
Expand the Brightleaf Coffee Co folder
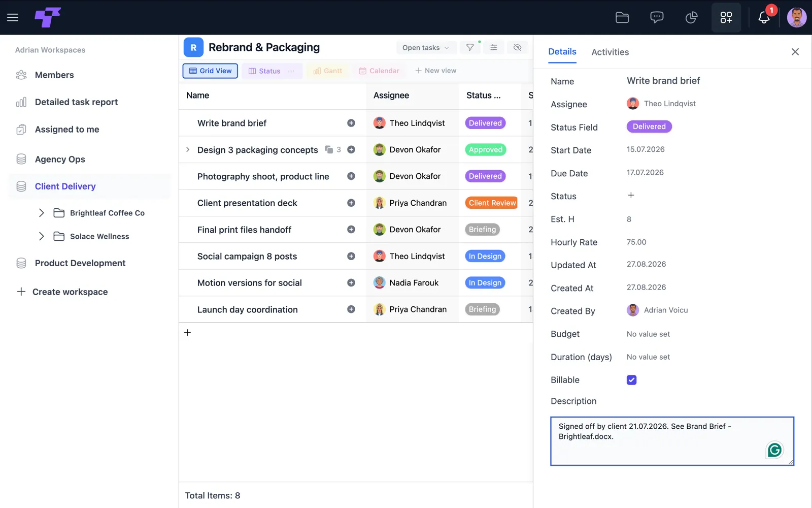tap(42, 213)
